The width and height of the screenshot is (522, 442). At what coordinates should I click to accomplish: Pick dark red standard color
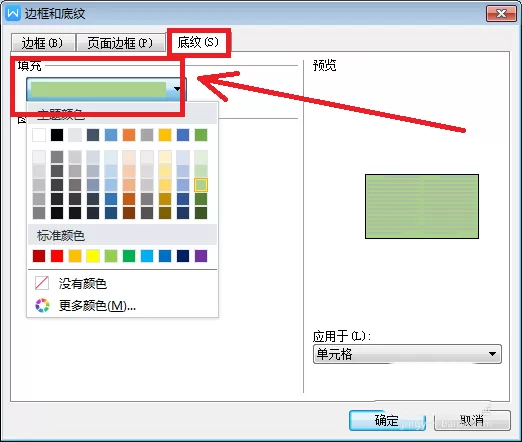(x=39, y=256)
